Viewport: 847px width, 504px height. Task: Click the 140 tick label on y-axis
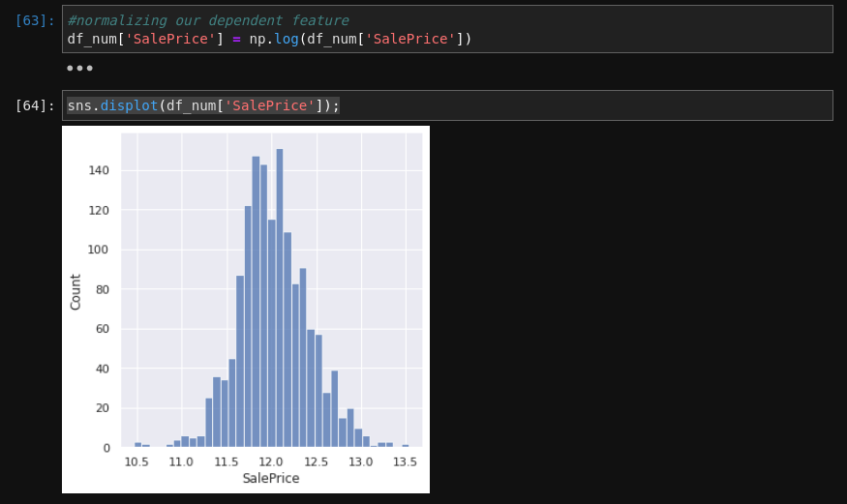coord(99,171)
